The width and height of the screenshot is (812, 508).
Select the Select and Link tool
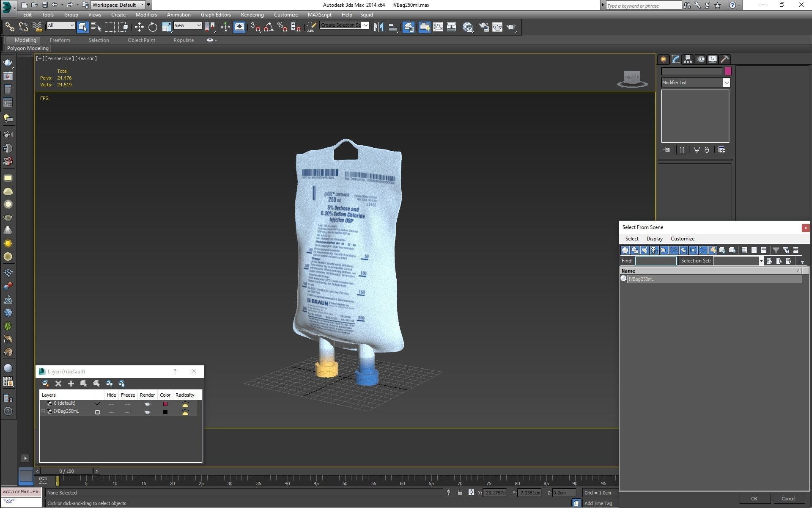point(9,27)
